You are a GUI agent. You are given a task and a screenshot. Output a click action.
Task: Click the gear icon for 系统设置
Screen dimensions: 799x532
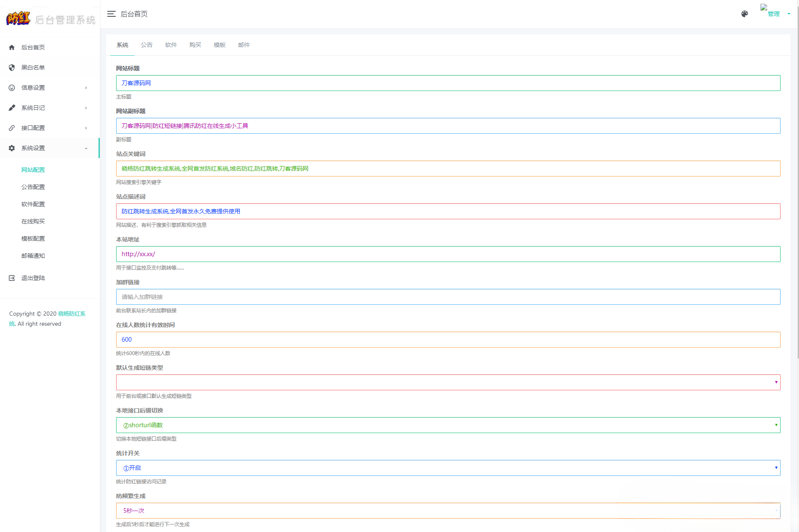12,148
